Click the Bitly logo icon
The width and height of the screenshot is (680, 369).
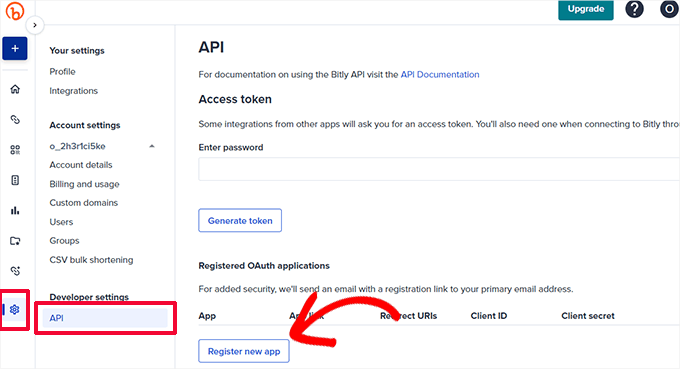click(x=15, y=11)
